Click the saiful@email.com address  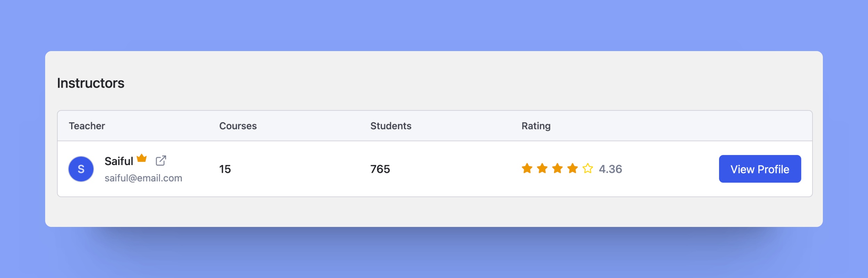(x=143, y=178)
